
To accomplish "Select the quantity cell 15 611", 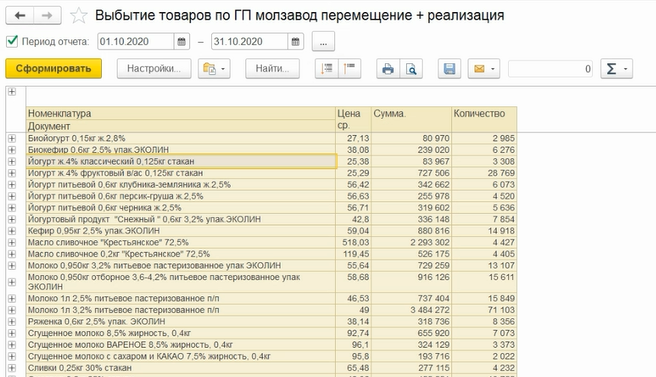I will (x=484, y=282).
